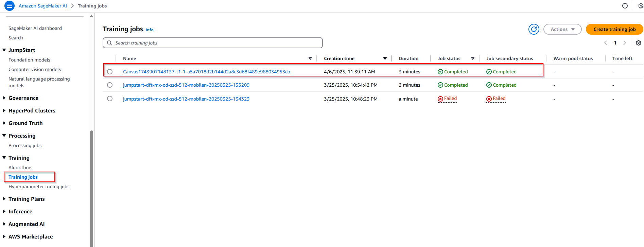Click Create training job button
Screen dimensions: 644x247
click(x=614, y=29)
